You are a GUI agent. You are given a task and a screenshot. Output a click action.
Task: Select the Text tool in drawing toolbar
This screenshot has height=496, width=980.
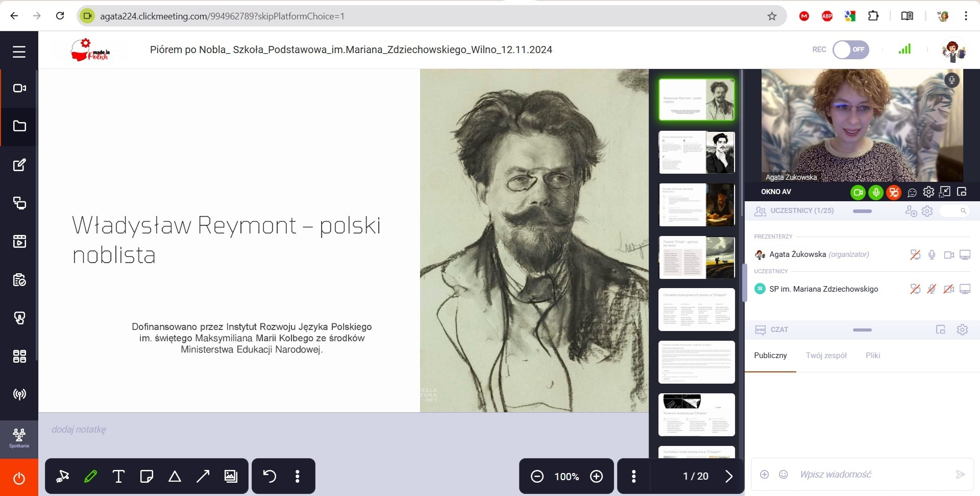(118, 476)
